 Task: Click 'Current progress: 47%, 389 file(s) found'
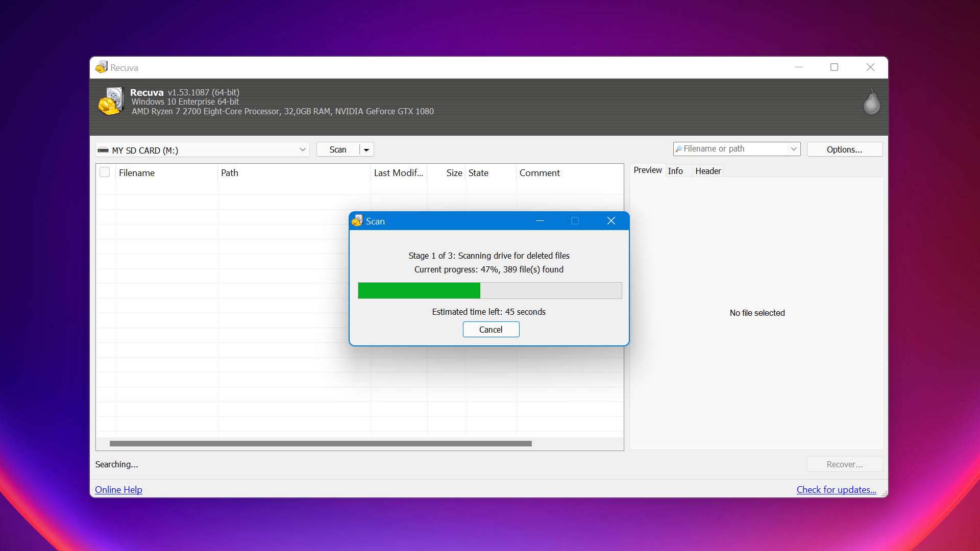tap(488, 269)
